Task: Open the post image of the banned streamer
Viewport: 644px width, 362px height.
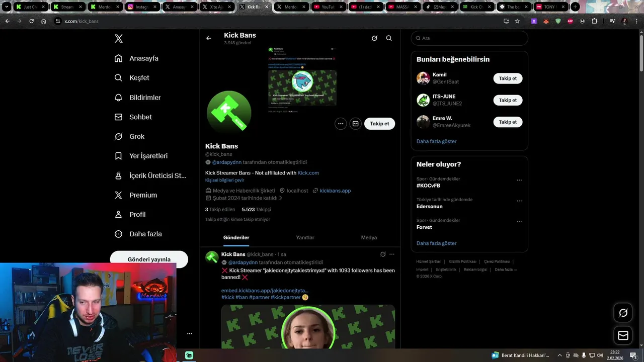Action: 308,326
